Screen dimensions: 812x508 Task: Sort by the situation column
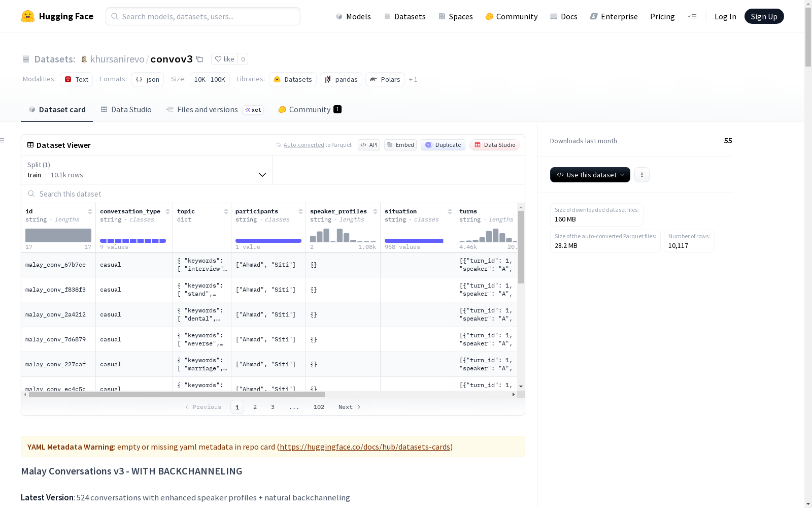[x=450, y=211]
